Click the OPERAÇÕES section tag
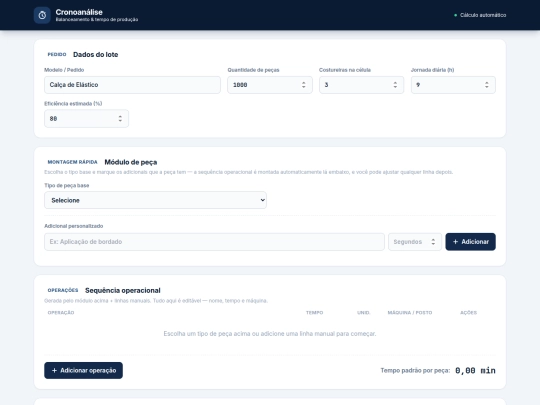Screen dimensions: 540x405 63,290
